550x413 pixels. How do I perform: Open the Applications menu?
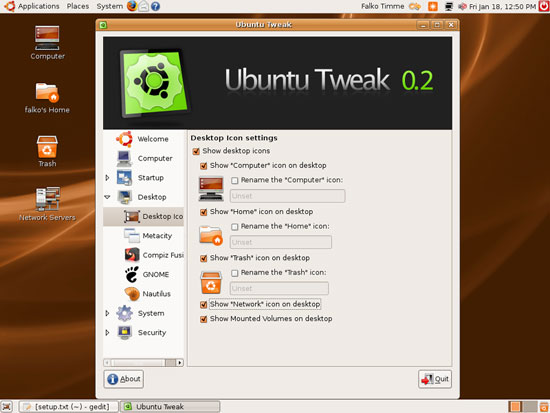39,6
